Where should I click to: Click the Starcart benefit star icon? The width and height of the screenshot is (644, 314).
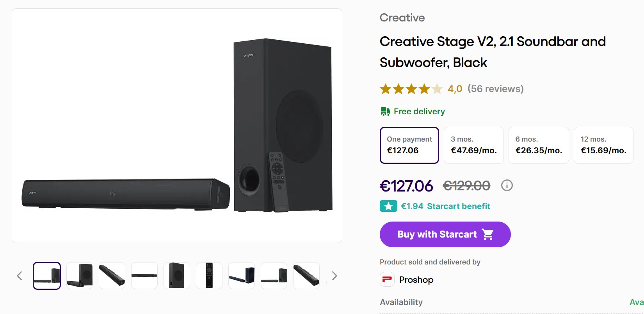click(388, 206)
